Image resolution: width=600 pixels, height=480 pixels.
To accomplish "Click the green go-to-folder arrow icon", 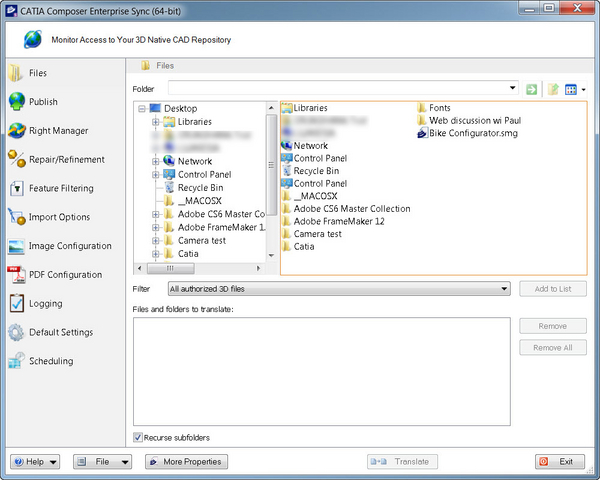I will click(532, 89).
